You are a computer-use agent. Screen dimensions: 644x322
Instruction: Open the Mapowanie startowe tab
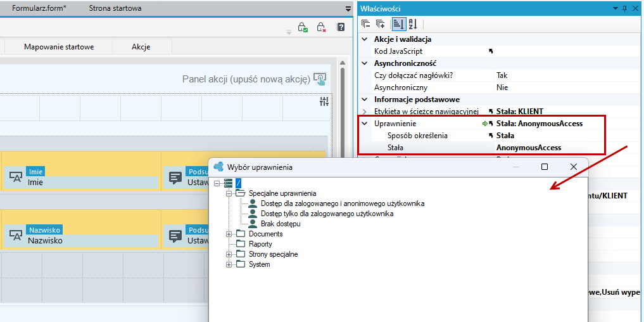[x=59, y=46]
